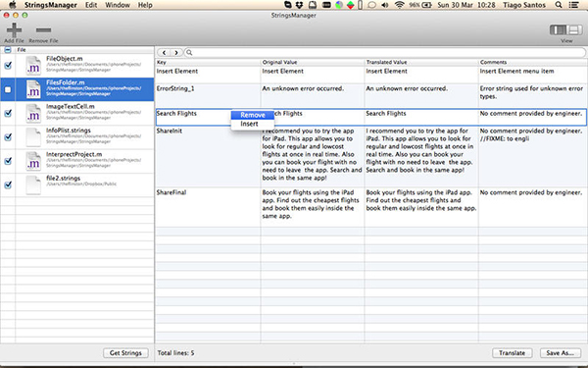Viewport: 588px width, 368px height.
Task: Click the Save As... button
Action: (561, 352)
